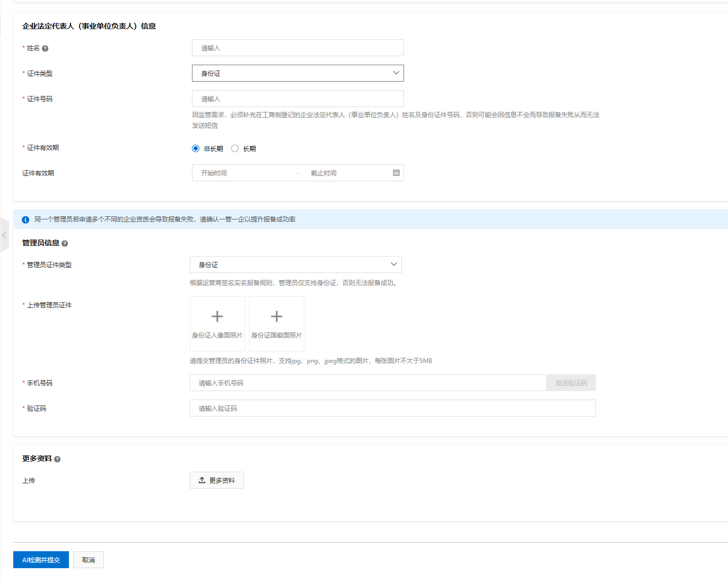Show the help icon beside 更多资料 heading
Image resolution: width=728 pixels, height=583 pixels.
click(57, 459)
